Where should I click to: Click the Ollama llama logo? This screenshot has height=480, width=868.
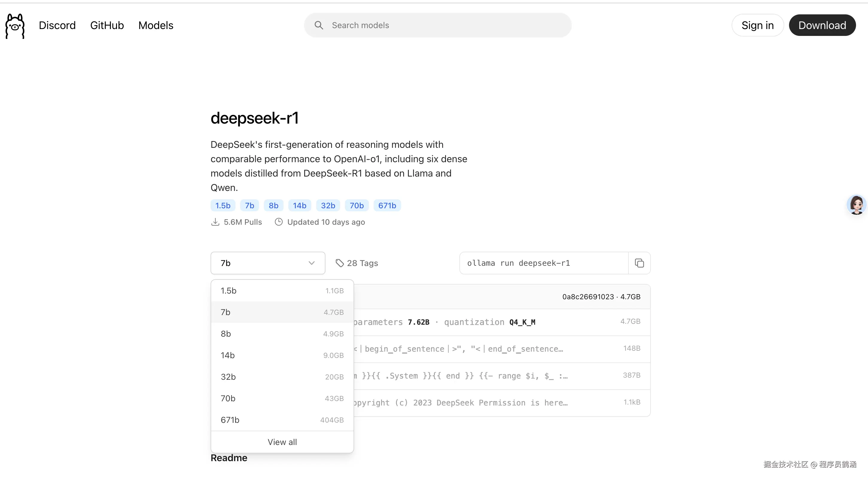[15, 26]
